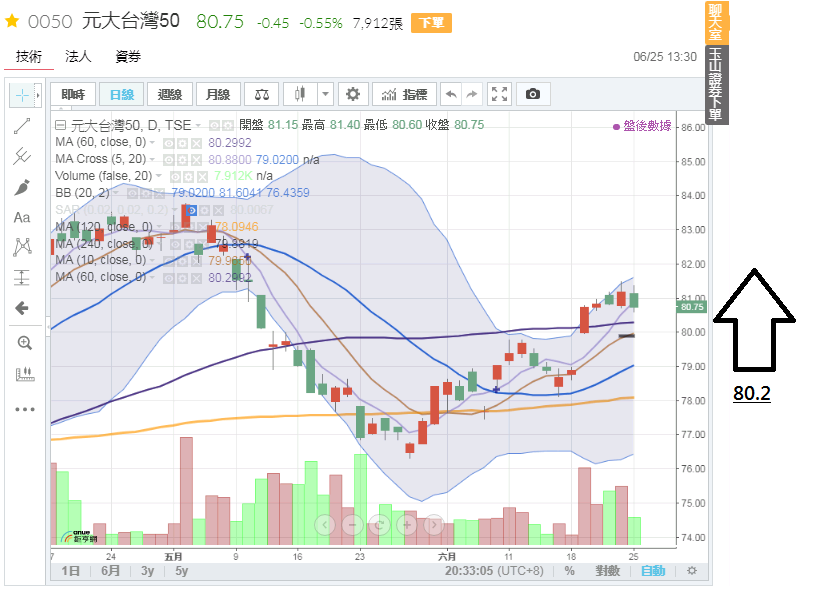
Task: Set the range to 1日
Action: click(70, 571)
